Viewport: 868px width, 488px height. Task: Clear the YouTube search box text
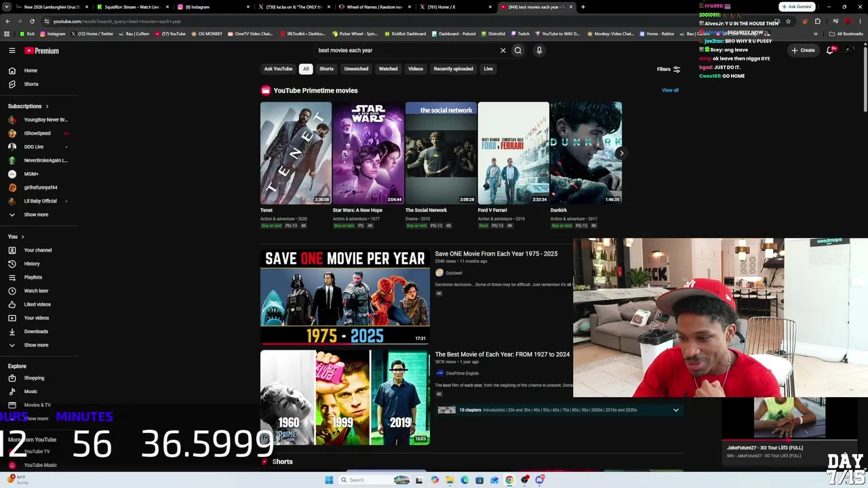coord(503,50)
